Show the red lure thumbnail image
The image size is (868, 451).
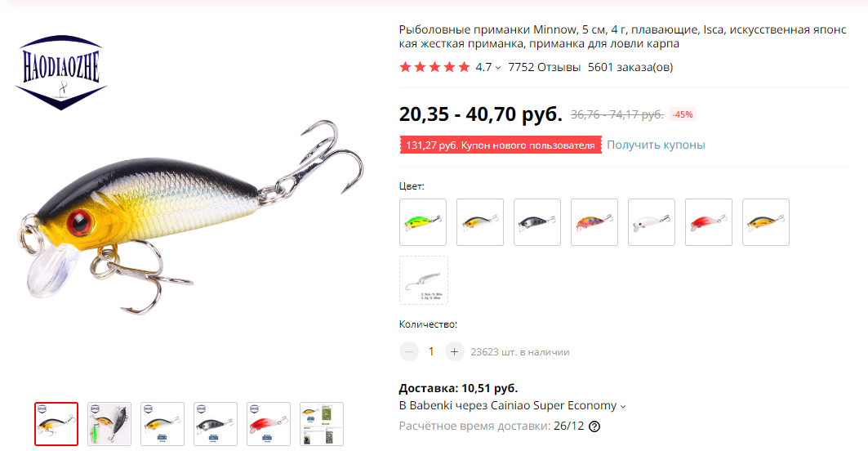pyautogui.click(x=269, y=424)
